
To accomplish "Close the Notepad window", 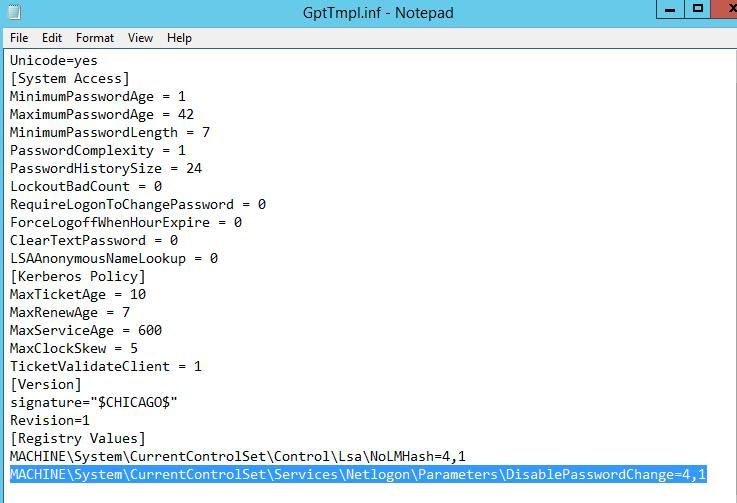I will (726, 9).
